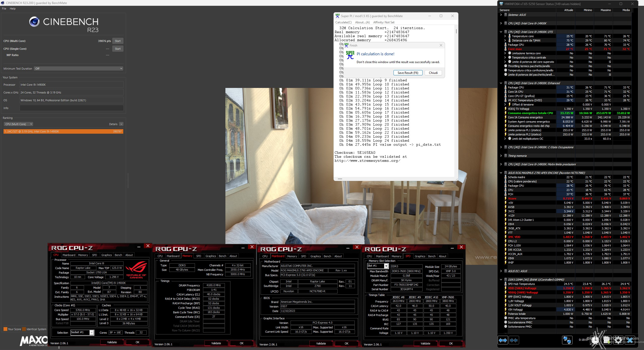644x350 pixels.
Task: Open Minimum Test Duration dropdown
Action: (x=78, y=69)
